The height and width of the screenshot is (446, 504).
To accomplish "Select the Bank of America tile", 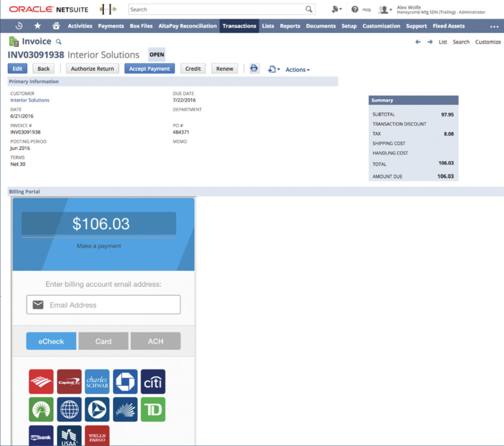I will [x=41, y=382].
